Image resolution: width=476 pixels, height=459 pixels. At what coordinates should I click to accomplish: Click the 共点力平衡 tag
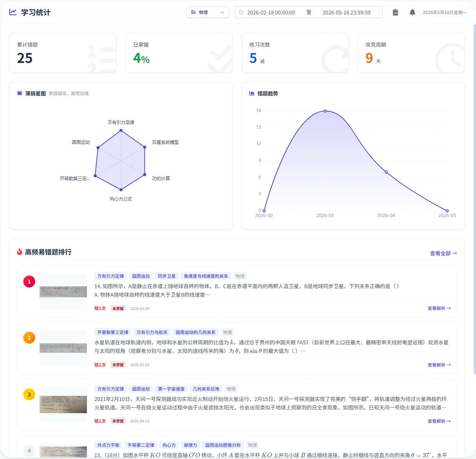(108, 445)
